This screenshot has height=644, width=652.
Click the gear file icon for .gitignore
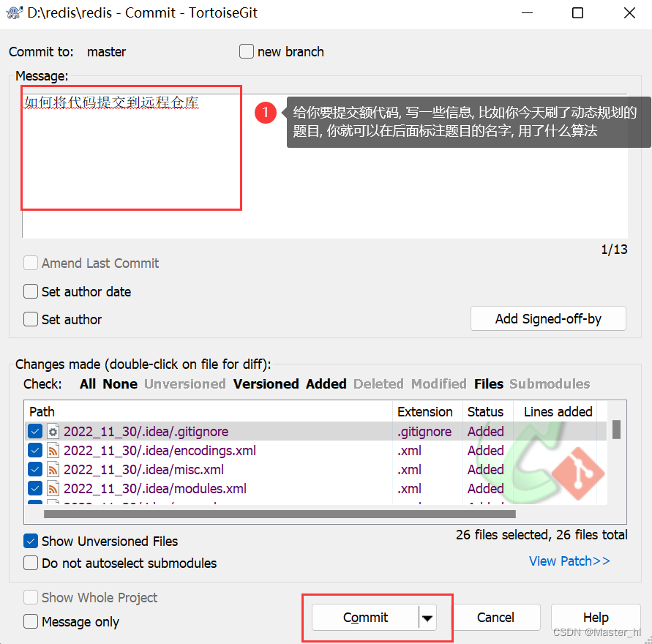pyautogui.click(x=53, y=432)
